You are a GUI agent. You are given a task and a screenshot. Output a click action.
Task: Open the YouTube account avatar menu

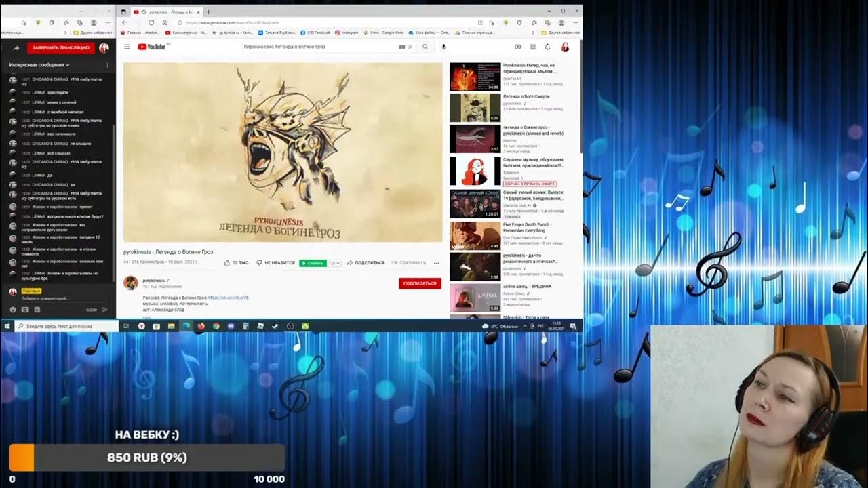coord(565,47)
